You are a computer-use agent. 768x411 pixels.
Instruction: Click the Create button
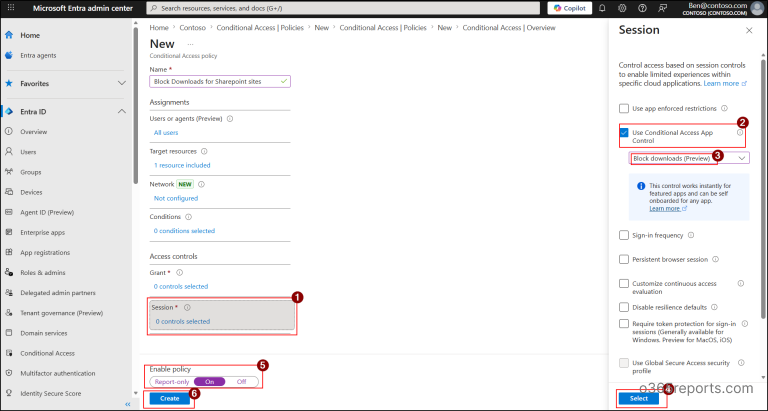[169, 398]
